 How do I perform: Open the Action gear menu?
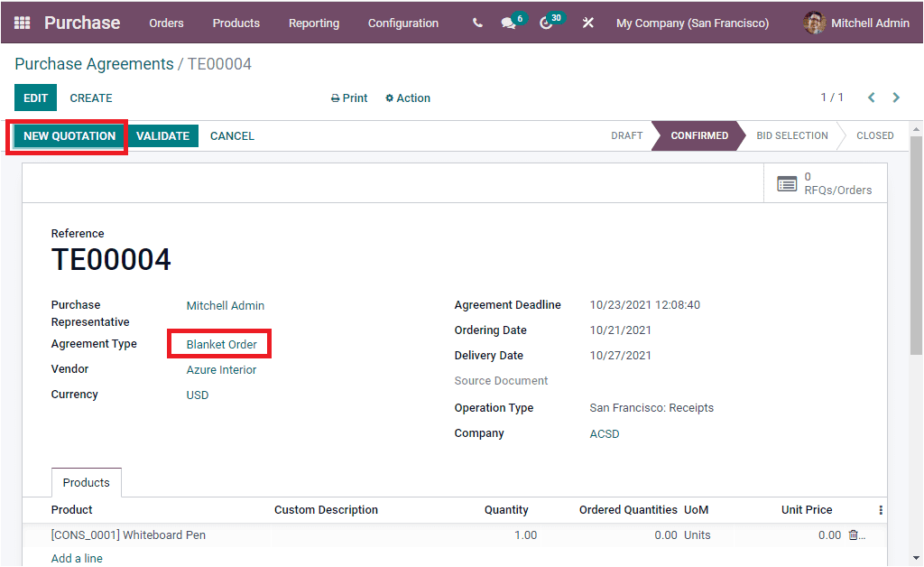(x=407, y=98)
